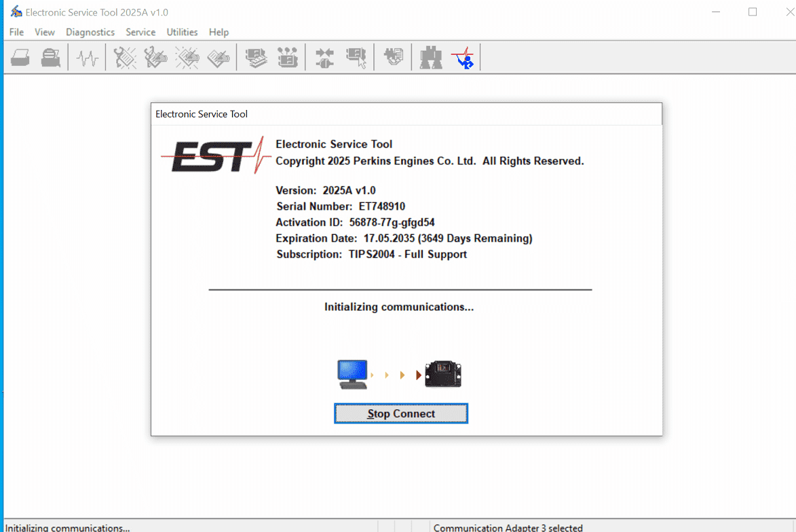The width and height of the screenshot is (796, 532).
Task: Open the Diagnostics menu
Action: 90,32
